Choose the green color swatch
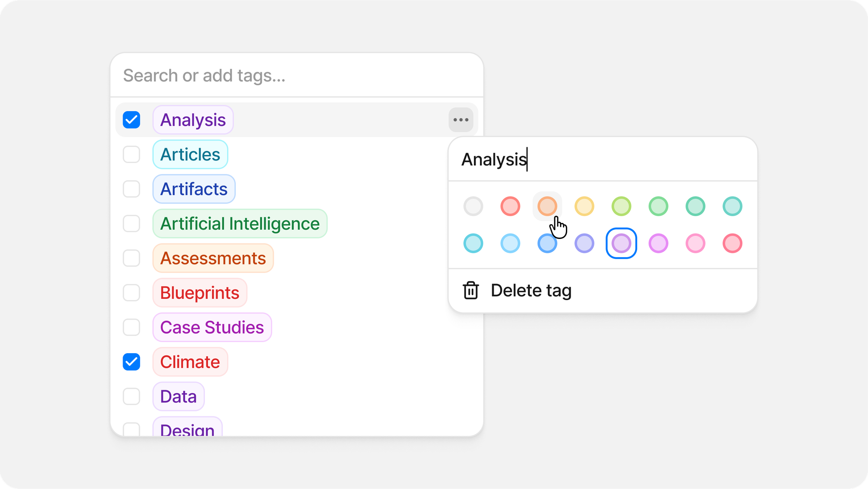 [658, 207]
